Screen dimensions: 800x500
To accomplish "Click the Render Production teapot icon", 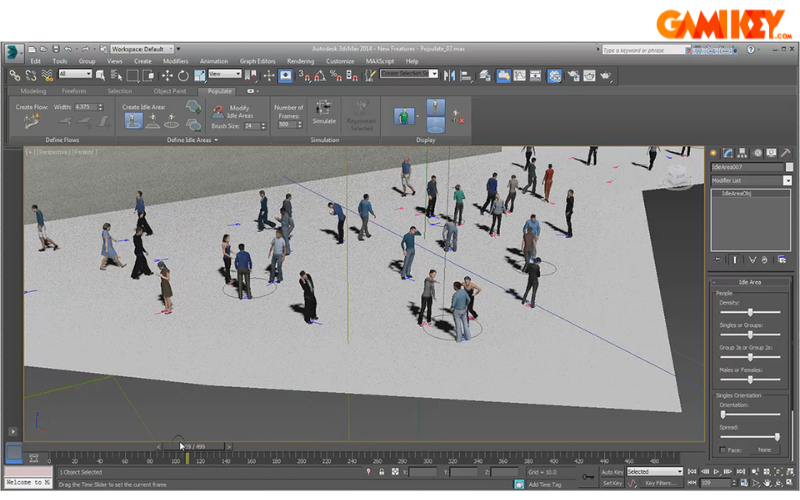I will (x=606, y=76).
